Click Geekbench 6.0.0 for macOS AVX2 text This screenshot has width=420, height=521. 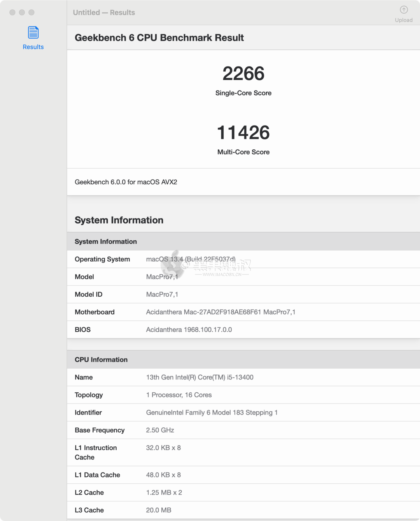[x=126, y=182]
